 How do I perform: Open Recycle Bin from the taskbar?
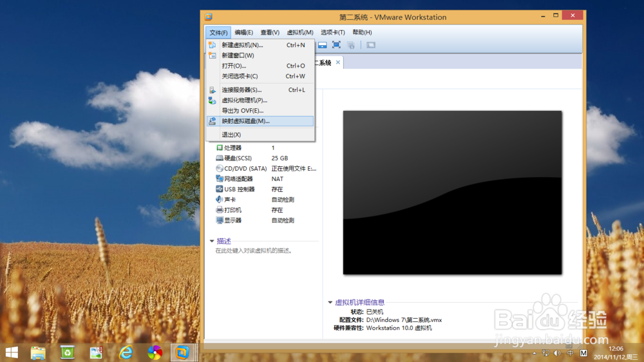(x=68, y=352)
